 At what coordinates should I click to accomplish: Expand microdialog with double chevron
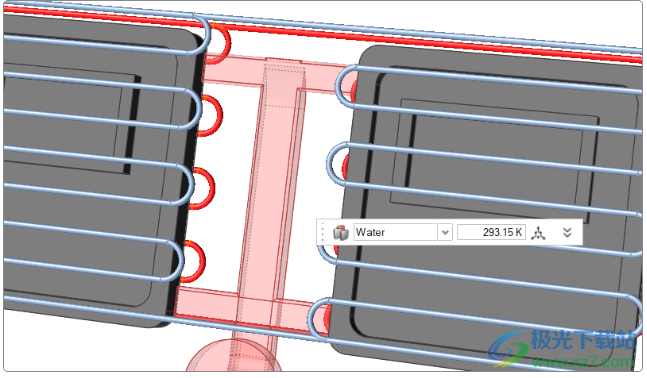[x=567, y=232]
